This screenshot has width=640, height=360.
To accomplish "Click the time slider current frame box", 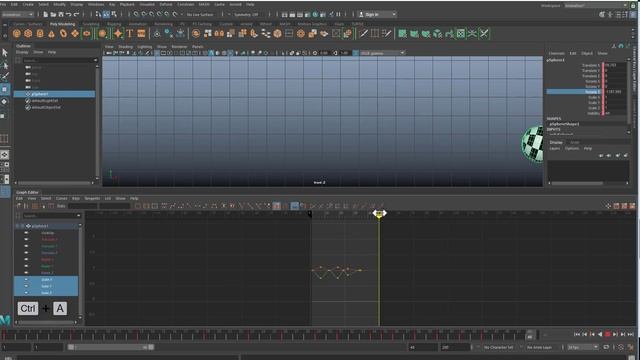I will (x=530, y=336).
